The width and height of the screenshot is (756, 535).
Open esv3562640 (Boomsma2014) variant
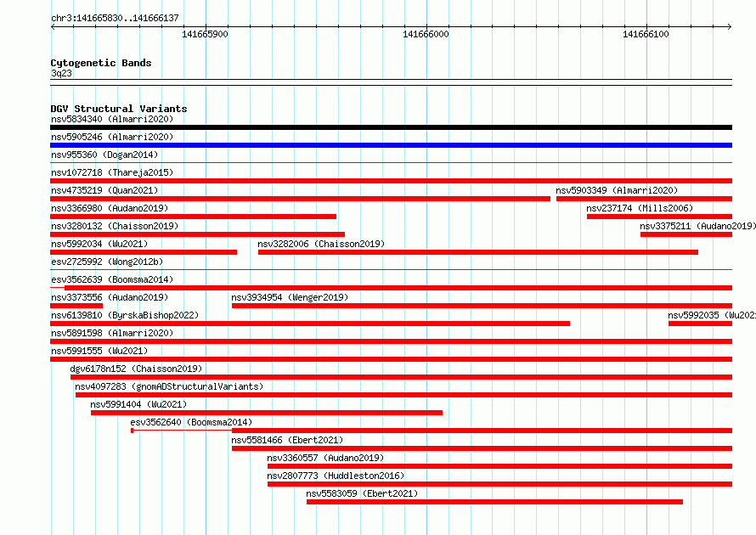click(191, 422)
